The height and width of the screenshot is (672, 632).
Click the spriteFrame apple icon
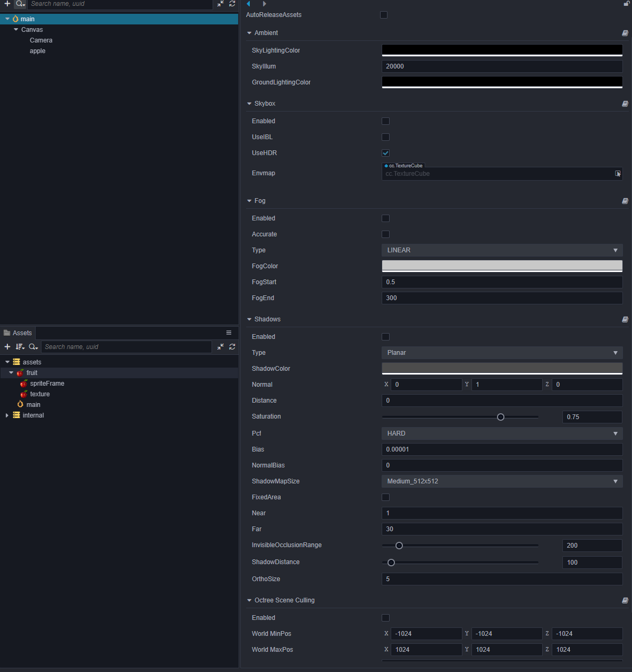[24, 384]
